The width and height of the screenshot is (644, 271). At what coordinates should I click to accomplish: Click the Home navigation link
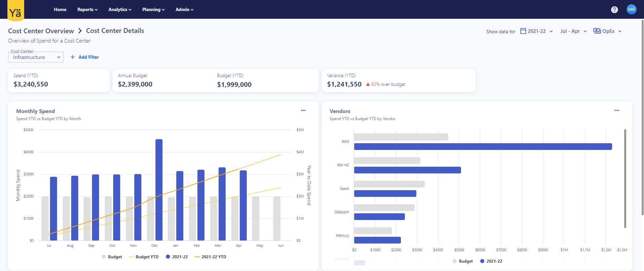pyautogui.click(x=60, y=9)
